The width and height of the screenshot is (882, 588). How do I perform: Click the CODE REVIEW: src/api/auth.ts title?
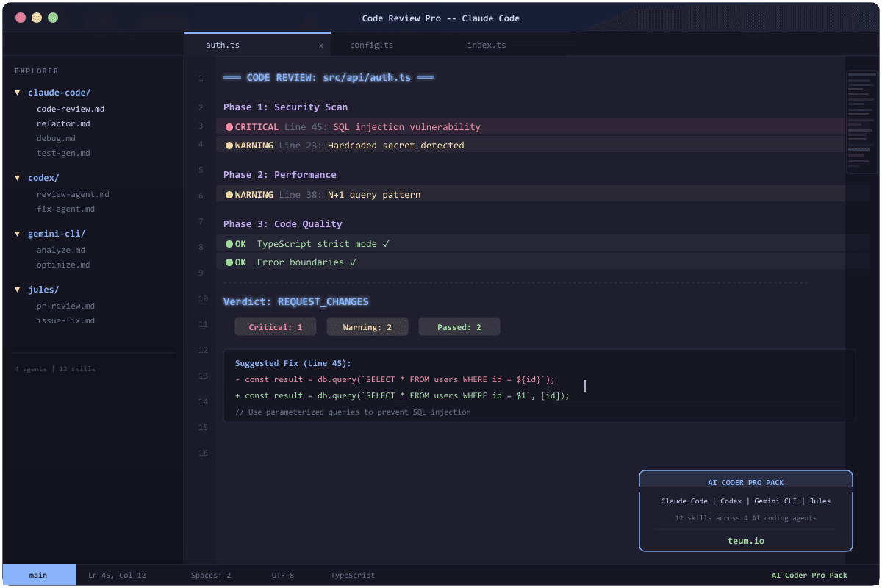[329, 77]
